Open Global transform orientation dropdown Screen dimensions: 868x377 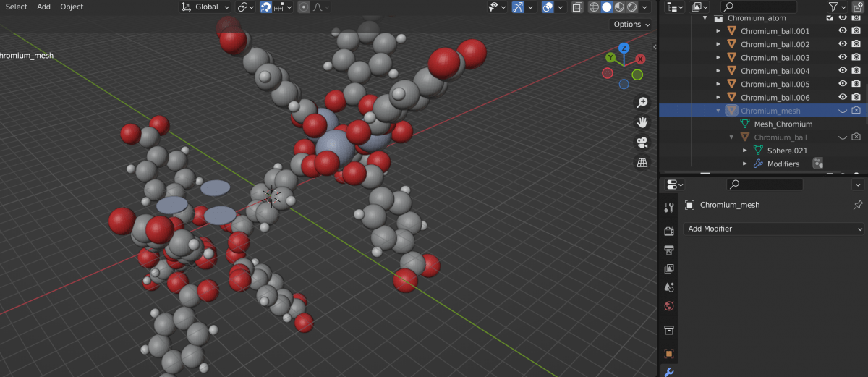point(205,7)
